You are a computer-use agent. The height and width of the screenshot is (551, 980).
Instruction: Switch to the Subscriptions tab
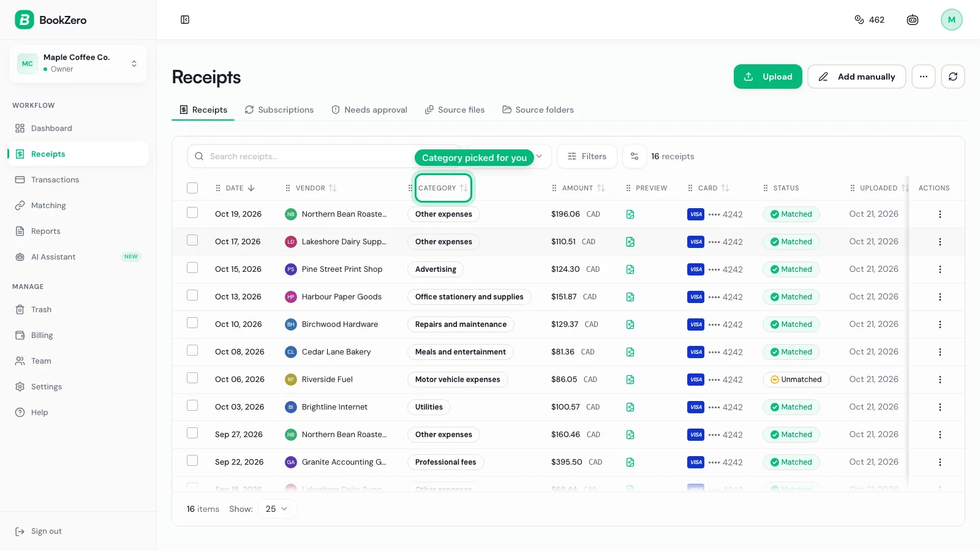[279, 110]
